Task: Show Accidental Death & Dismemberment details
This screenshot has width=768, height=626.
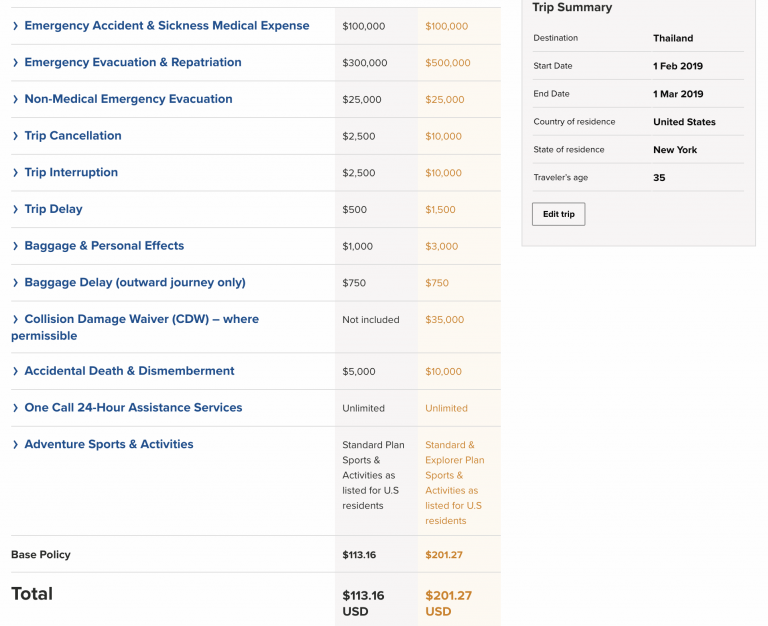Action: tap(129, 371)
